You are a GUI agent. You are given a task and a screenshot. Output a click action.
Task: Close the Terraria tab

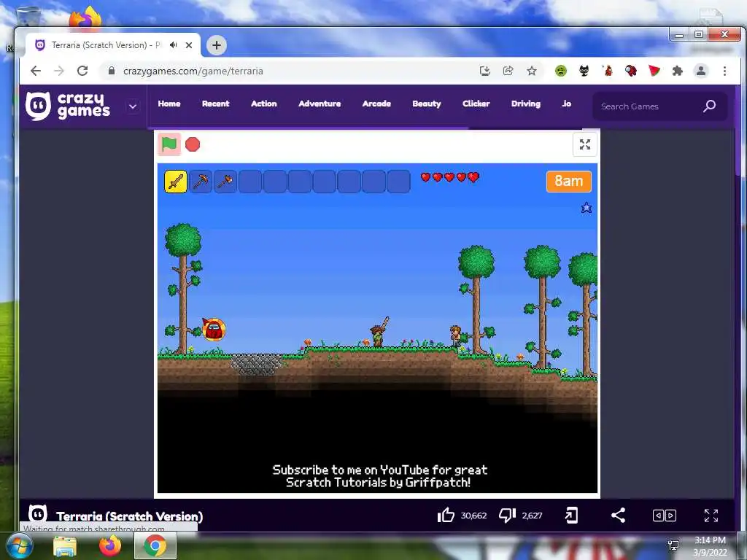click(189, 45)
